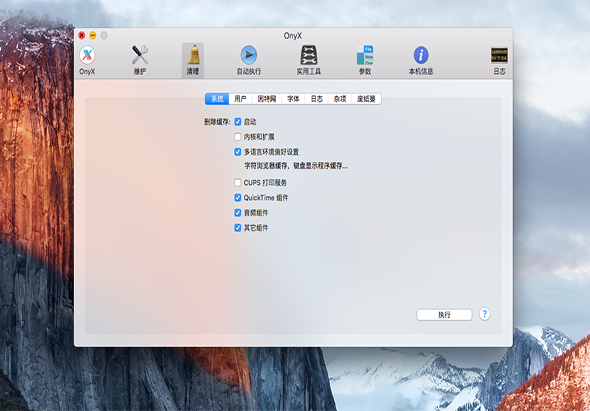
Task: Switch to the 系统 tab
Action: pyautogui.click(x=217, y=99)
